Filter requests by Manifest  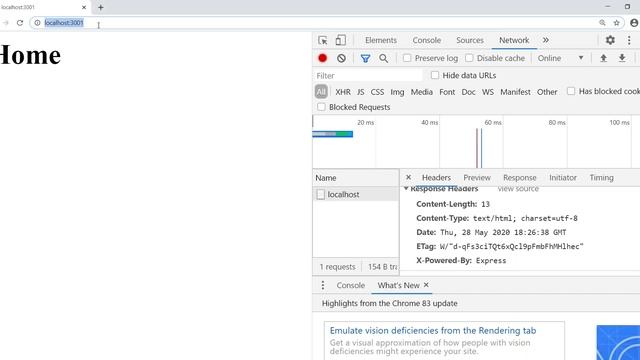point(516,92)
